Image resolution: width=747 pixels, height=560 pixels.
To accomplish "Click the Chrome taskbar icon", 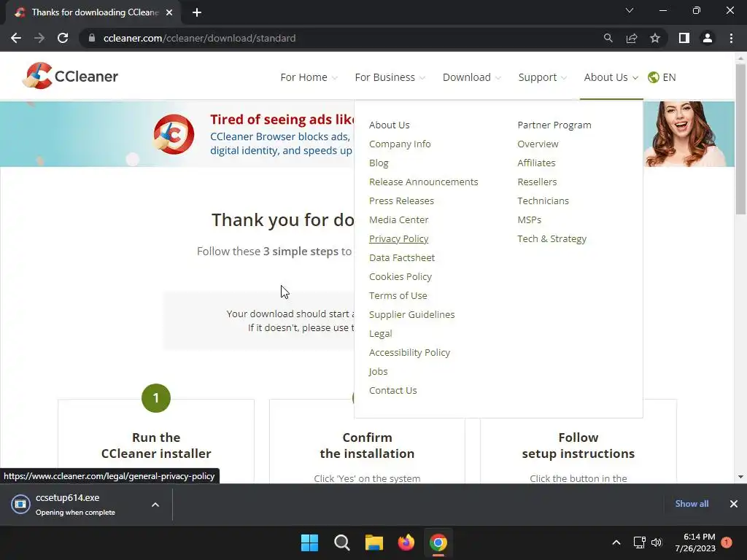I will [x=438, y=542].
